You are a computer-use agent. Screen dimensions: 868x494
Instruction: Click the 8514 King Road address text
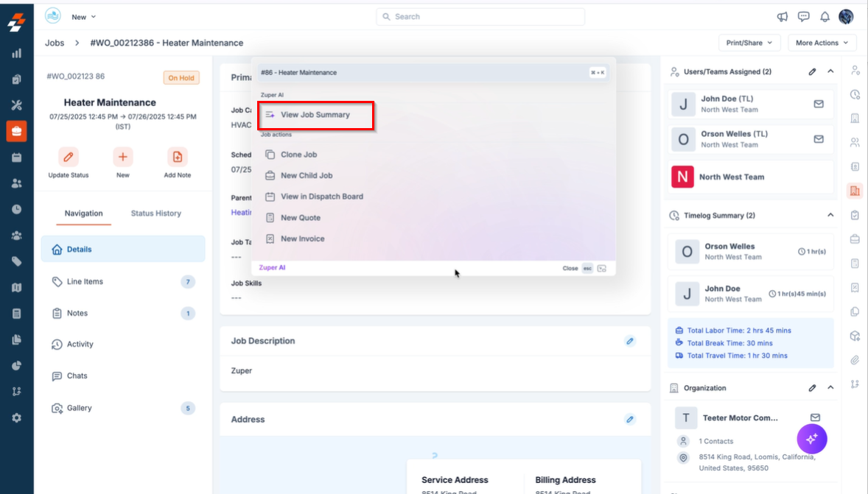pyautogui.click(x=756, y=462)
